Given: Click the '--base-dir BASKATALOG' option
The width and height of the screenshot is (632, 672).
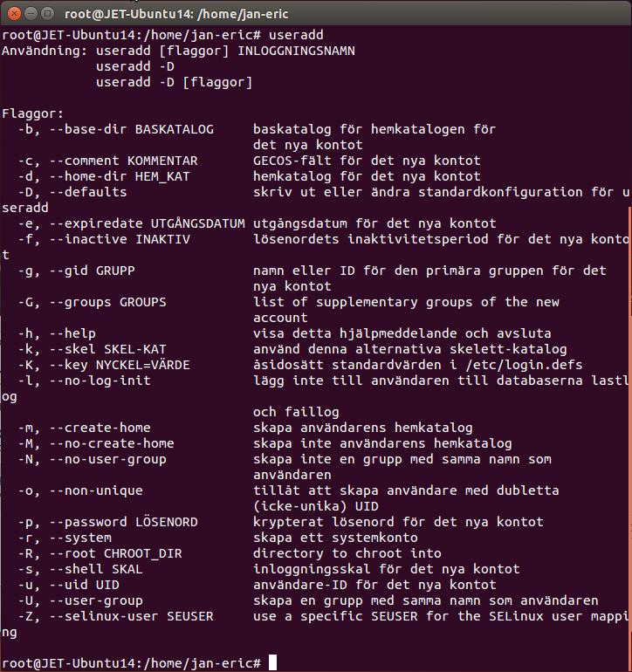Looking at the screenshot, I should coord(131,129).
